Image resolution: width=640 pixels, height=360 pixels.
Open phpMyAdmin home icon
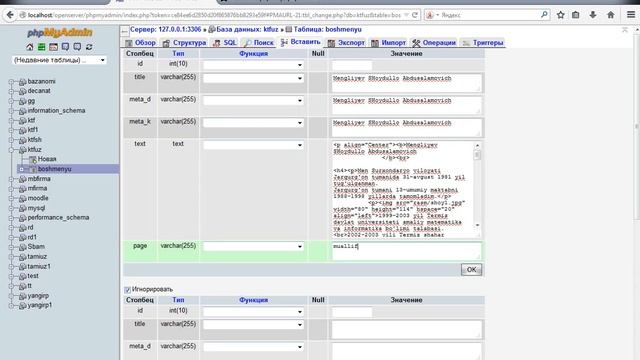tap(29, 47)
